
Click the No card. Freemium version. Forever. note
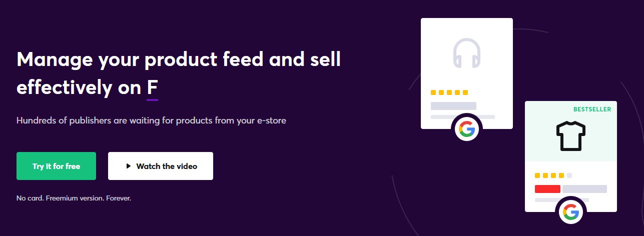click(74, 198)
